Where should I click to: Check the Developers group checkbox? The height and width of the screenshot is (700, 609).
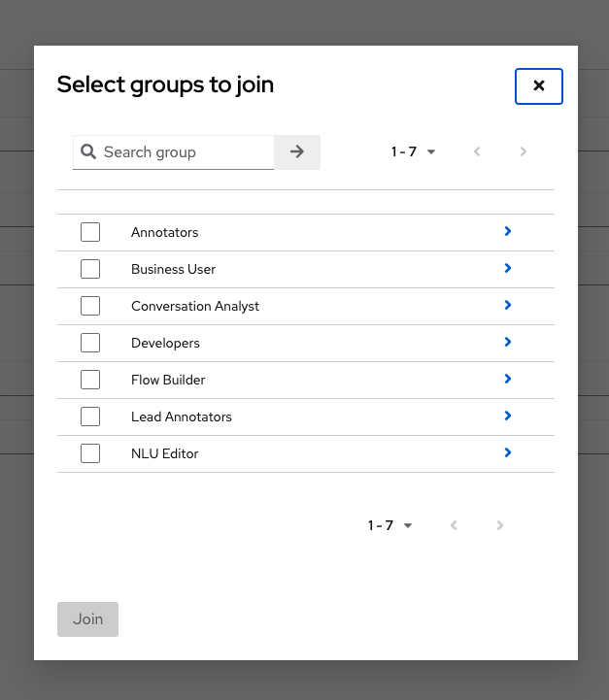[90, 343]
